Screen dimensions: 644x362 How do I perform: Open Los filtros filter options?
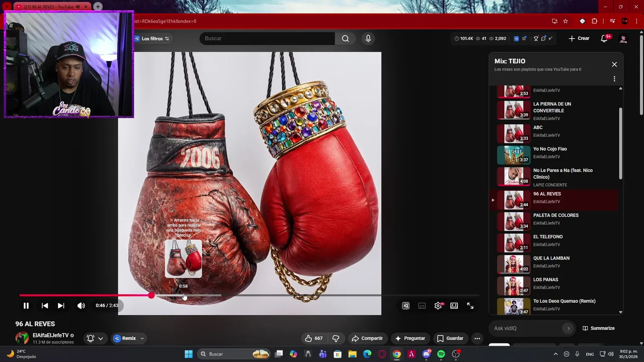click(x=151, y=38)
